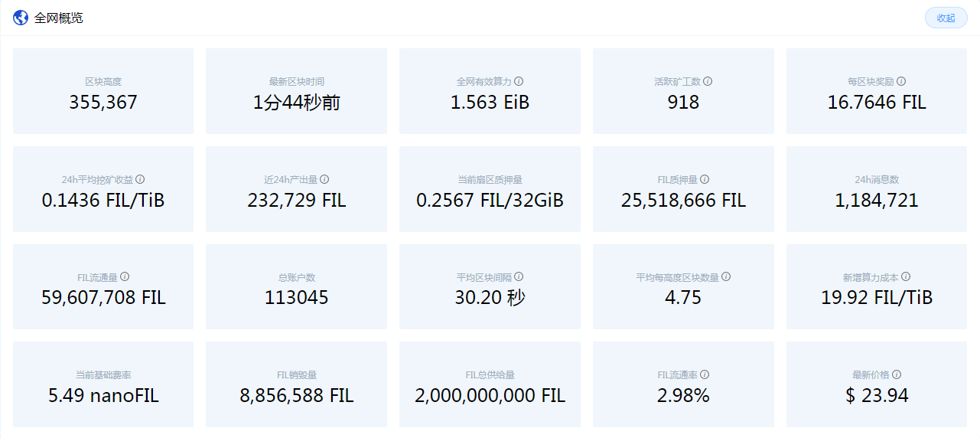Click the FIL总供给量 value
Image resolution: width=980 pixels, height=438 pixels.
(x=490, y=396)
